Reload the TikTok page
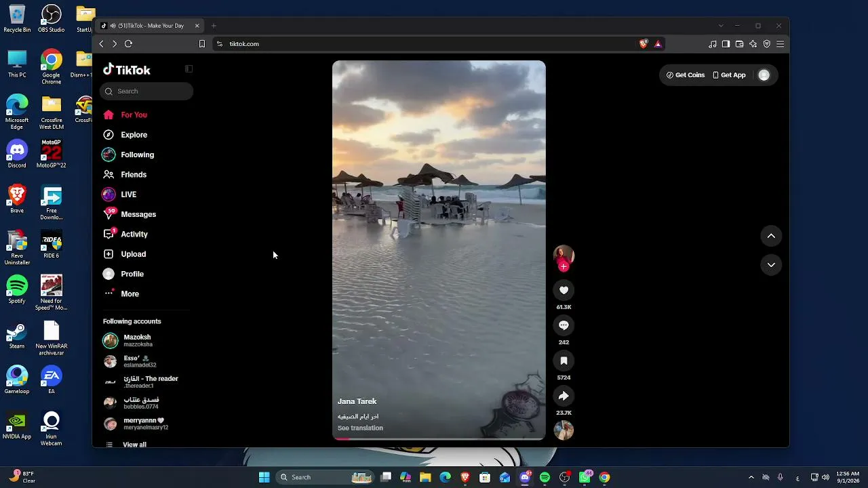Screen dimensions: 868x488 click(x=128, y=44)
